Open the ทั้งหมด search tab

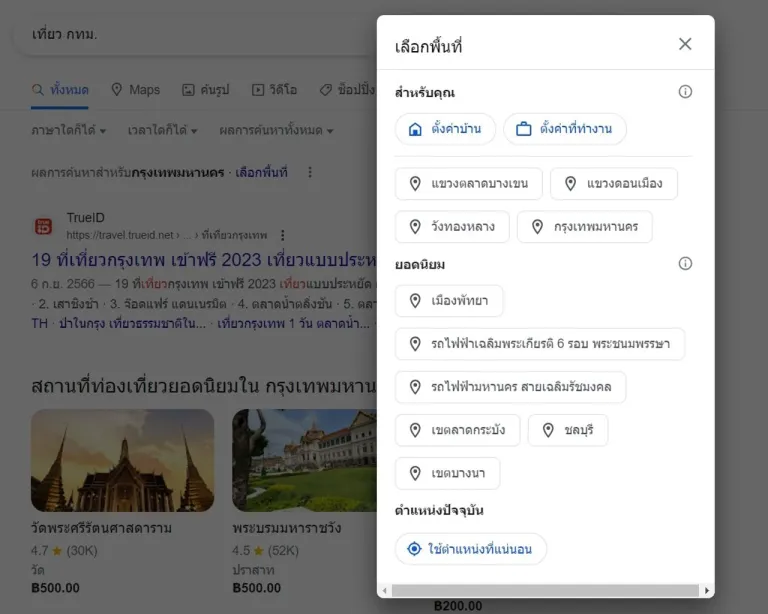pos(60,90)
